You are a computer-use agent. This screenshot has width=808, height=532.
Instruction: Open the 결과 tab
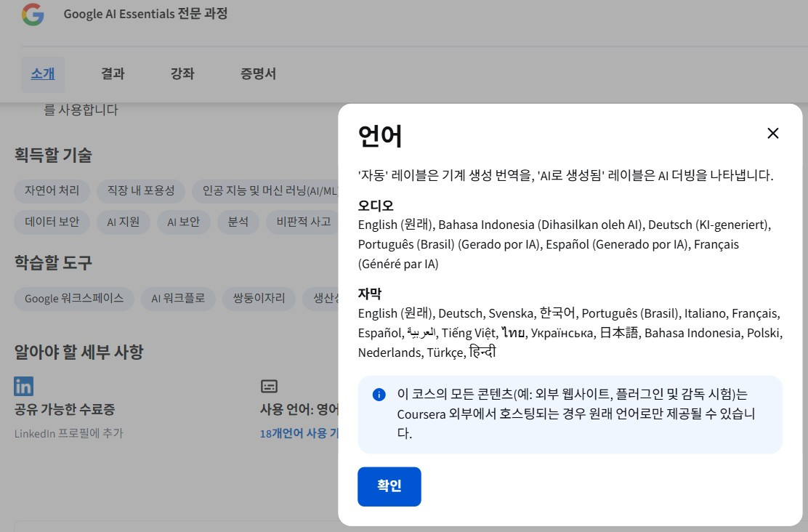pos(113,73)
